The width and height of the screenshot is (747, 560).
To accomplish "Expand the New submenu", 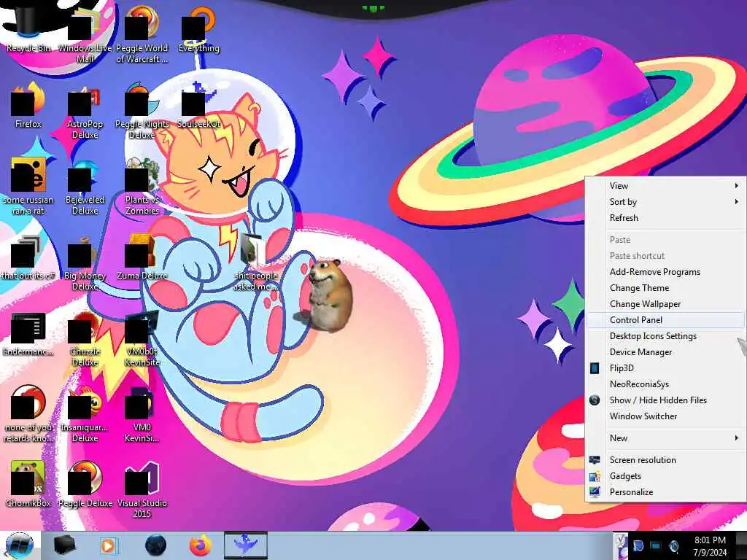I will coord(665,438).
